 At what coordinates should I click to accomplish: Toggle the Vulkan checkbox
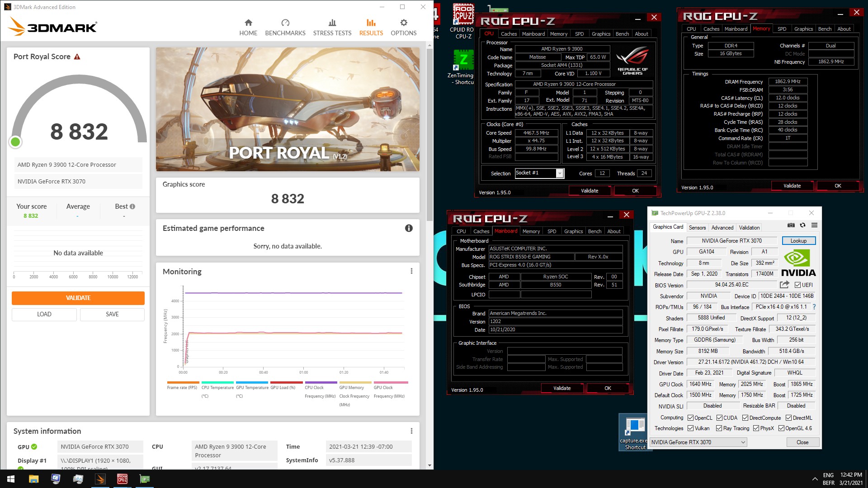tap(690, 428)
